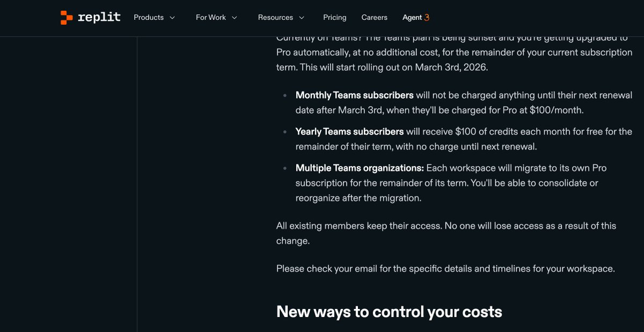Expand the Resources chevron arrow
The height and width of the screenshot is (332, 644).
pos(302,18)
